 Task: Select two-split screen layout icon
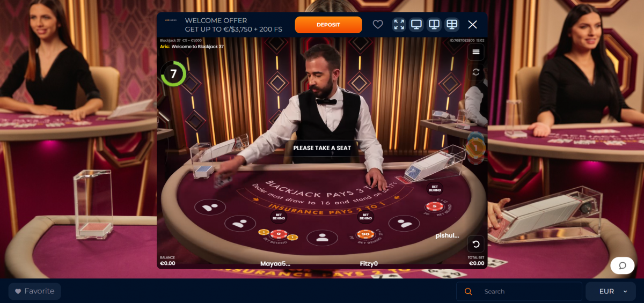(x=434, y=25)
